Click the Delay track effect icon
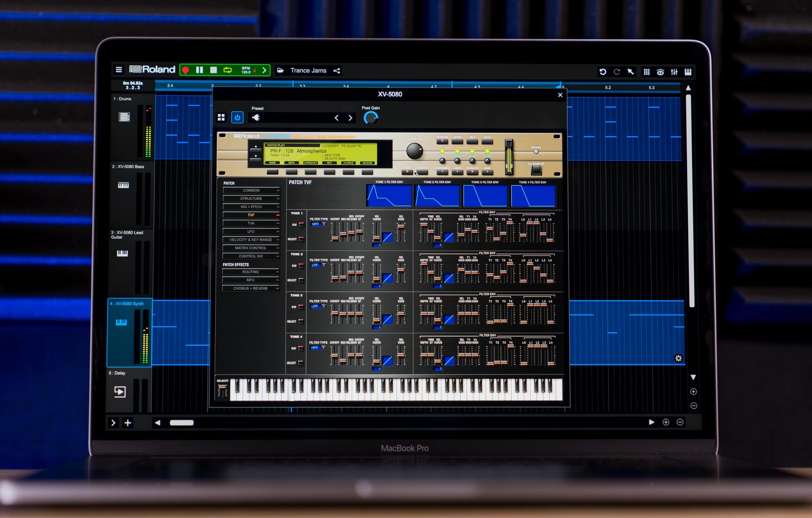Viewport: 812px width, 518px height. pyautogui.click(x=120, y=391)
